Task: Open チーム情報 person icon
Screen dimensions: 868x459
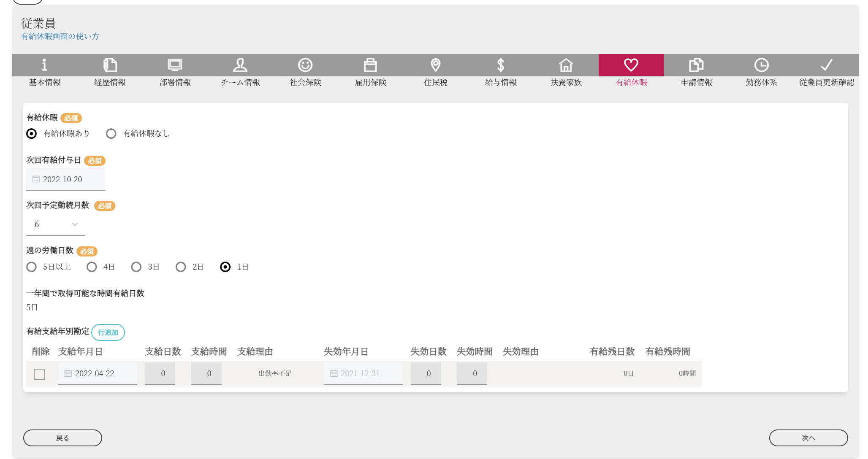Action: pos(240,65)
